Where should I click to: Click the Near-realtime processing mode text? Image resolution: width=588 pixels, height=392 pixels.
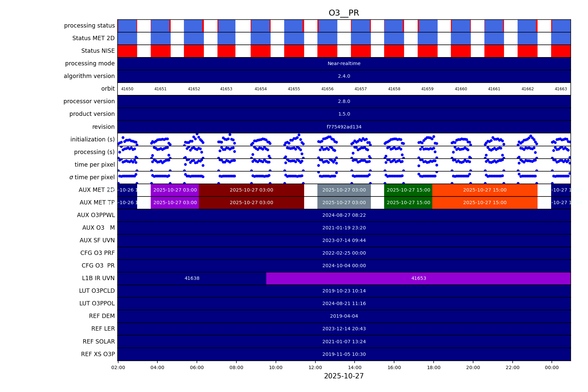pos(344,64)
